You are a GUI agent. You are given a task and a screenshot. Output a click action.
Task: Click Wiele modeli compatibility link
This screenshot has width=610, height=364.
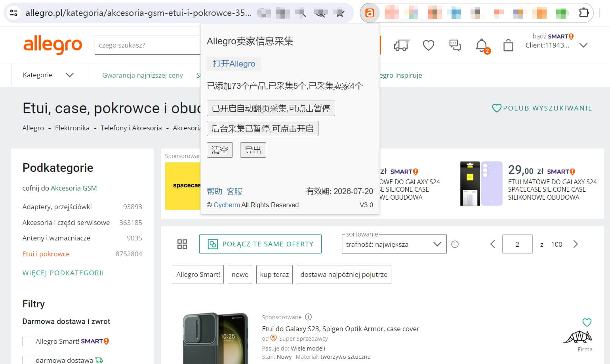308,349
